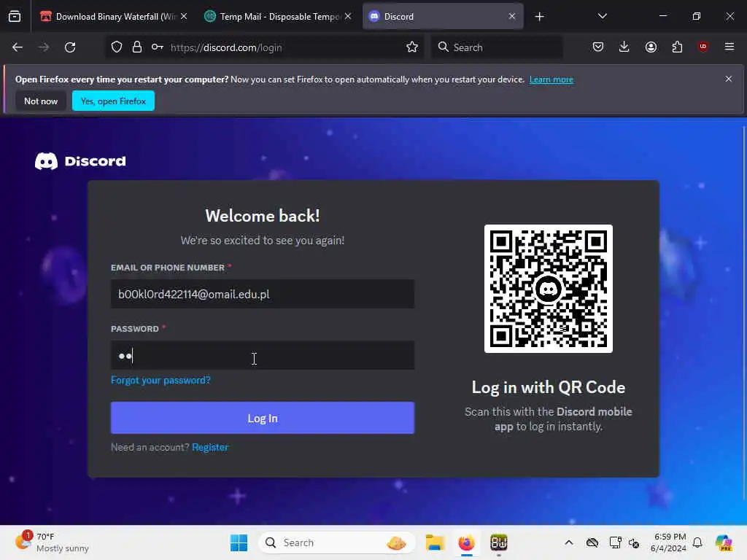
Task: Close the Temp Mail tab
Action: click(x=348, y=16)
